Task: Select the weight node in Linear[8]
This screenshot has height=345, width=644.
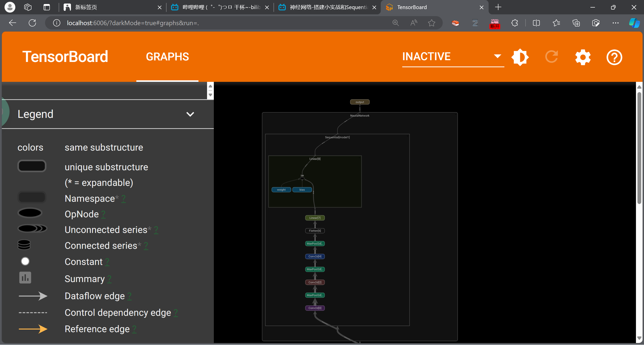Action: 281,190
